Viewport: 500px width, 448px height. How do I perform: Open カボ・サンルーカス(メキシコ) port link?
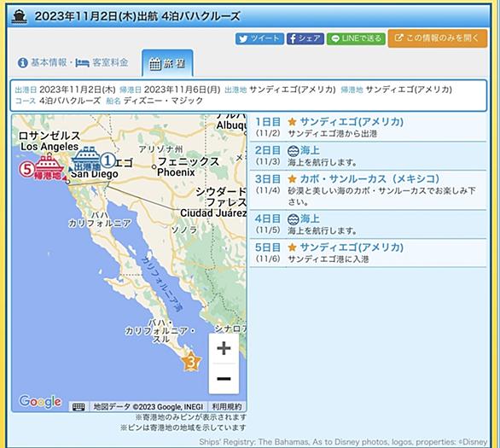369,179
